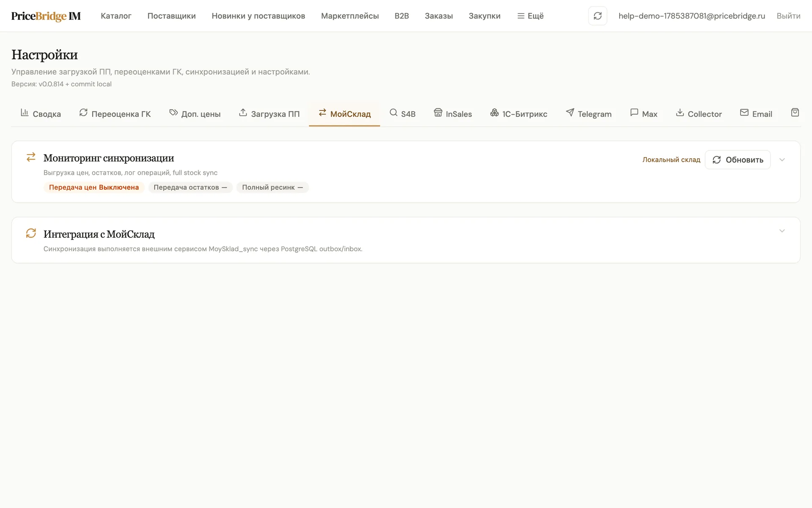Click the PriceBridge IM logo
This screenshot has width=812, height=508.
click(x=46, y=16)
